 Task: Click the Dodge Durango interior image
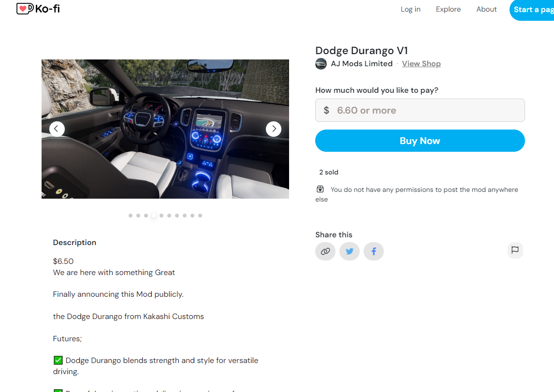click(165, 129)
